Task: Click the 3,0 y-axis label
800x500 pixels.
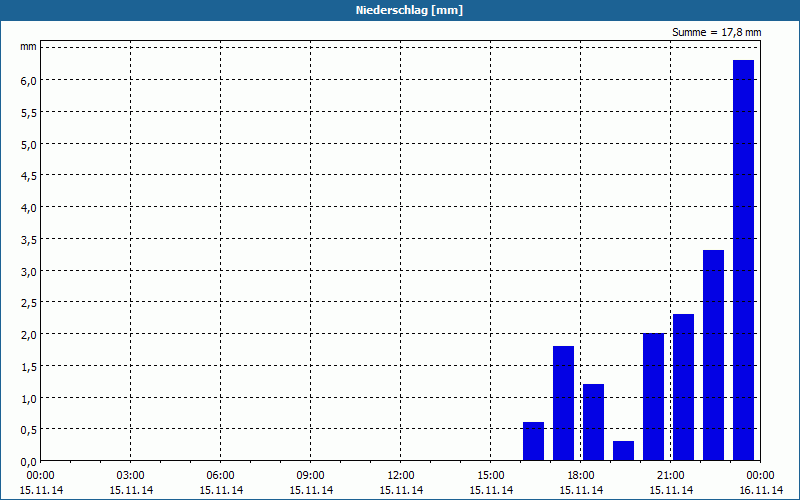Action: click(x=29, y=271)
